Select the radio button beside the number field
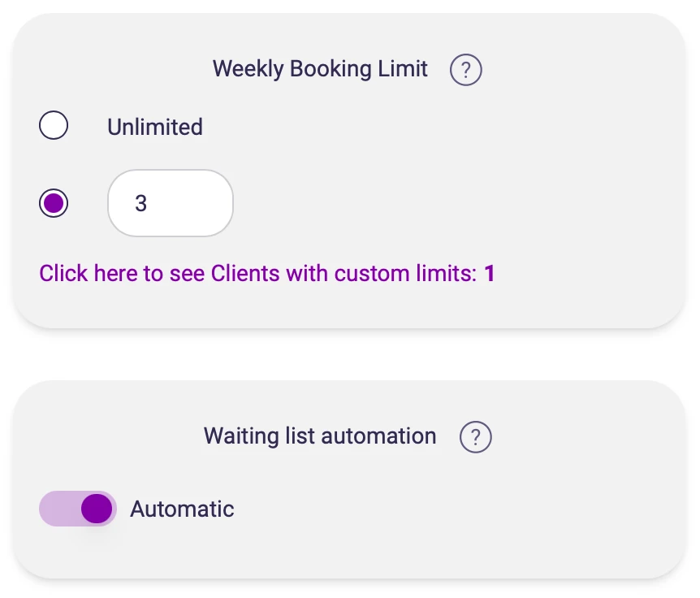 click(x=54, y=203)
